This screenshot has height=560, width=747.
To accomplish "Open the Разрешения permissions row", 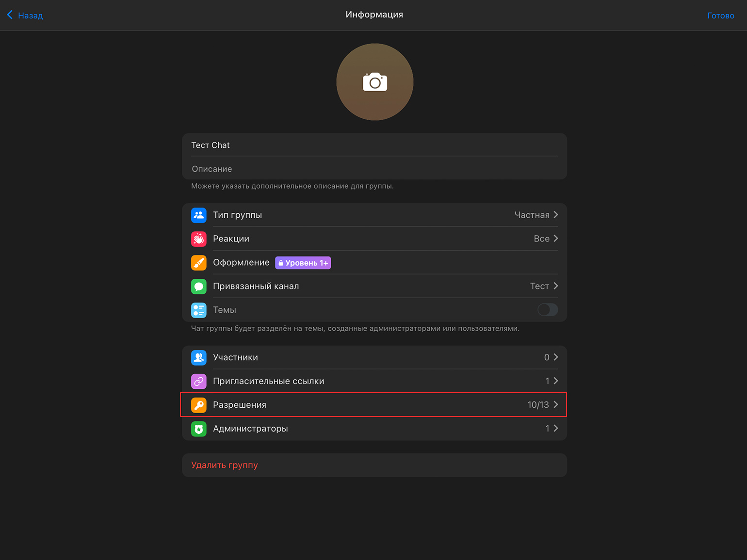I will [374, 405].
